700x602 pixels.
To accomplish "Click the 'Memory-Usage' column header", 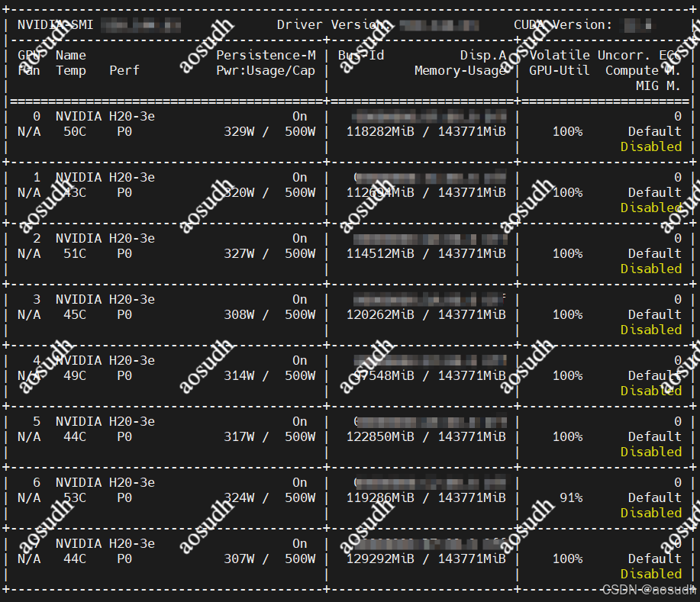I will click(460, 70).
